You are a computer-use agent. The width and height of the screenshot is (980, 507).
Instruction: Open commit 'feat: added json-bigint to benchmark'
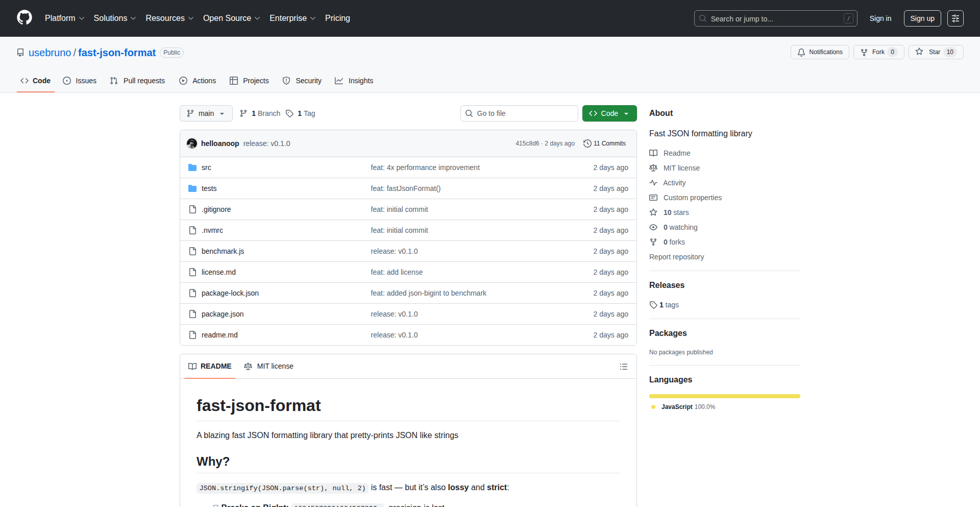click(429, 293)
